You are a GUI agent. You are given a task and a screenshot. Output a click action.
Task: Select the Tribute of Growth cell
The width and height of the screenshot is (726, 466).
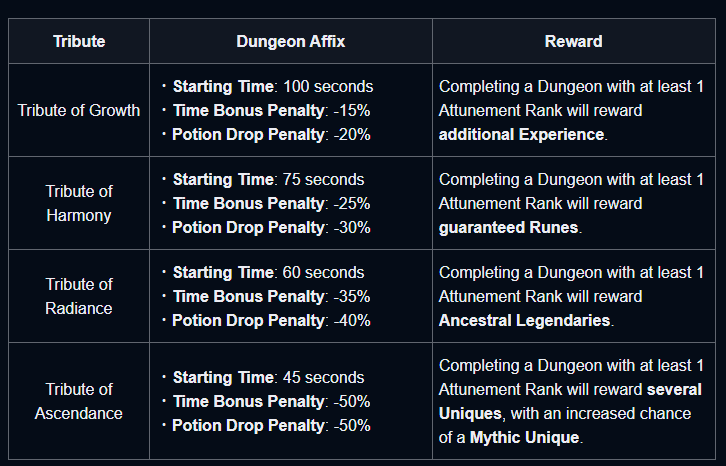79,110
